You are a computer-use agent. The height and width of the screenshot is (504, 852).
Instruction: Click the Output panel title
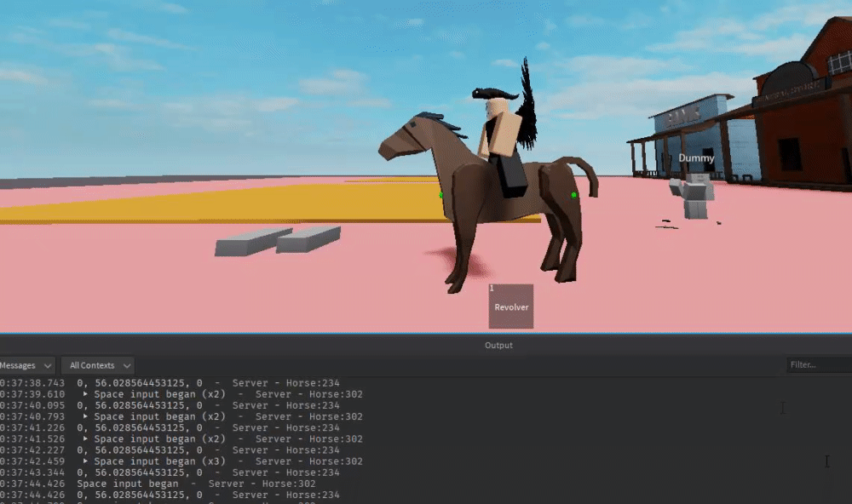tap(498, 345)
